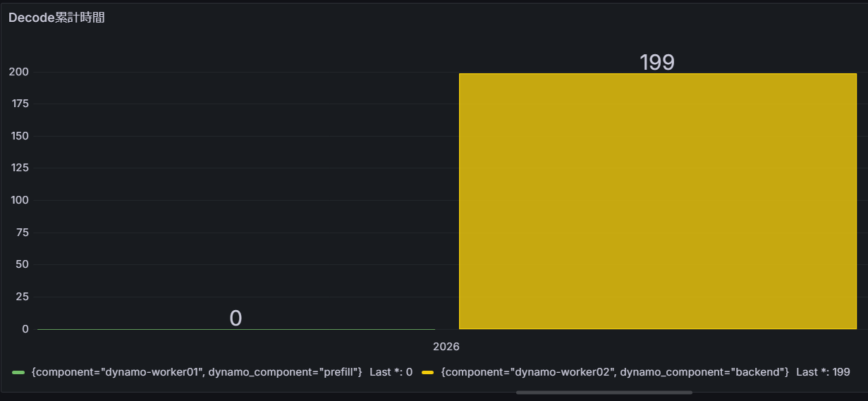
Task: Click the horizontal scrollbar thumb below legend
Action: 604,393
